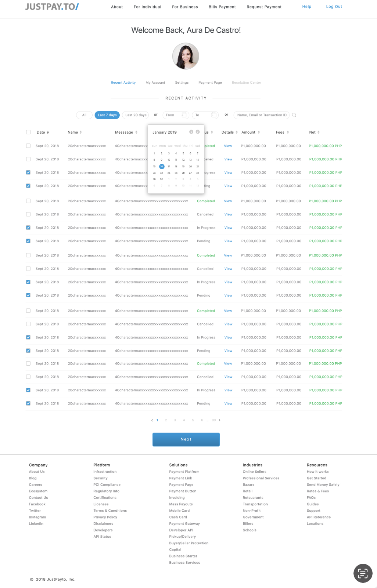Viewport: 377px width, 588px height.
Task: Open For Individual in top navigation
Action: [x=147, y=7]
